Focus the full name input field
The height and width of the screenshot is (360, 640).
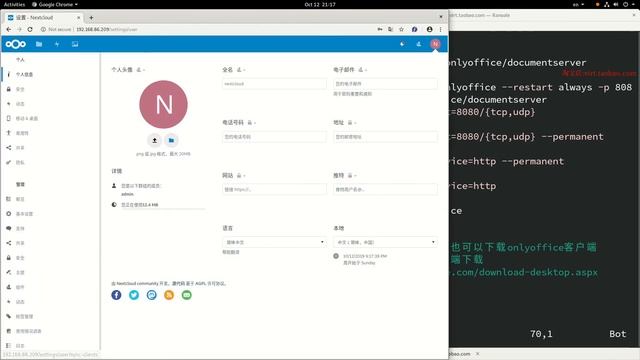pyautogui.click(x=274, y=84)
